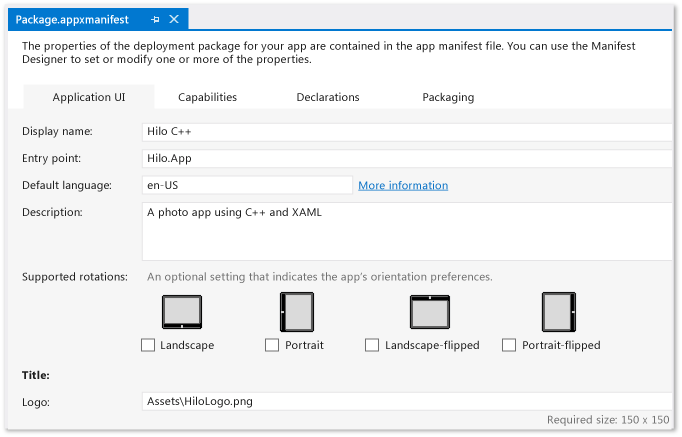682x437 pixels.
Task: Click the Portrait orientation tablet icon
Action: 297,312
